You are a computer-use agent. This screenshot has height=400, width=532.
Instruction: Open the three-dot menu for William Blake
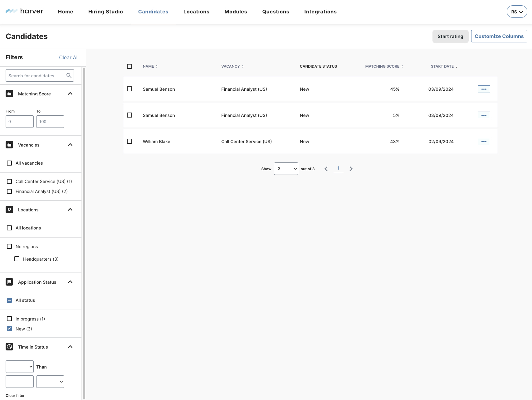click(484, 142)
